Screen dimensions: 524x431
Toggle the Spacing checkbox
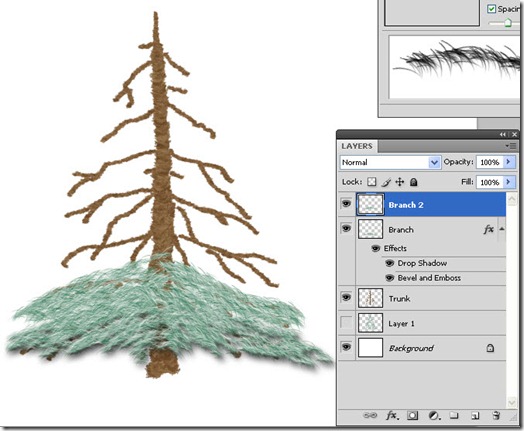tap(491, 9)
